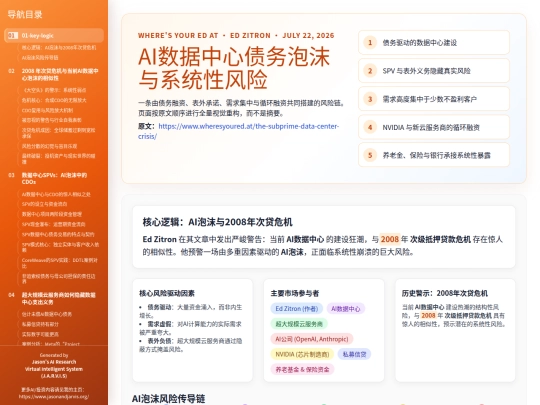The width and height of the screenshot is (540, 405).
Task: Open sidebar link 核心逻辑：AI泡沫与2008年次贷危机
Action: point(59,48)
